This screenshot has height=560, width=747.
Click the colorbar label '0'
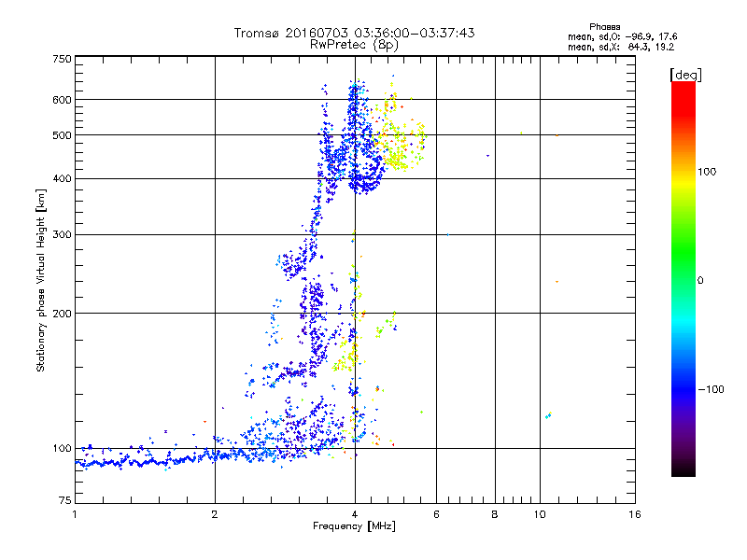(700, 281)
